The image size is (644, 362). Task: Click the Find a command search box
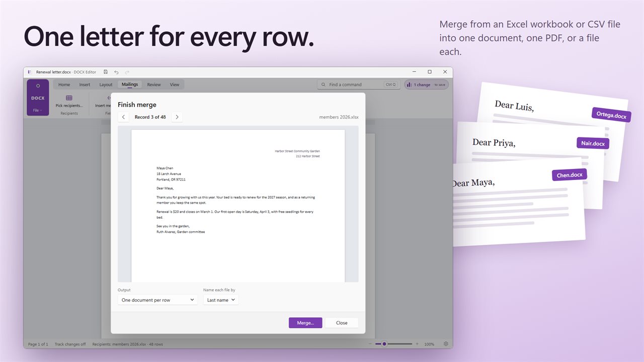tap(359, 84)
